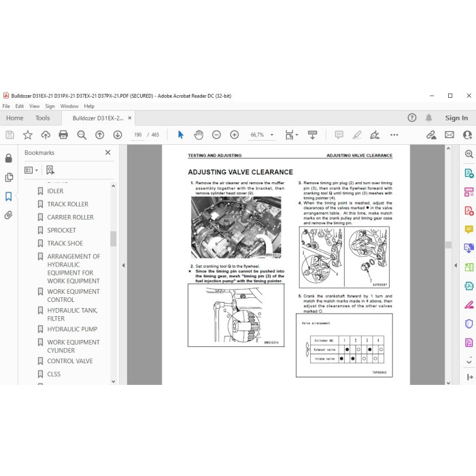
Task: Open the Protect shield tool
Action: (469, 324)
